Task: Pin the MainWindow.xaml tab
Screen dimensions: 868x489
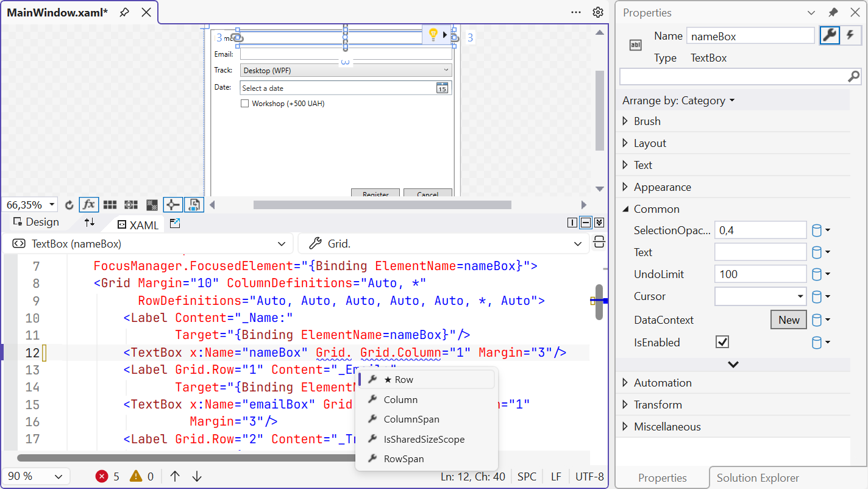Action: coord(124,12)
